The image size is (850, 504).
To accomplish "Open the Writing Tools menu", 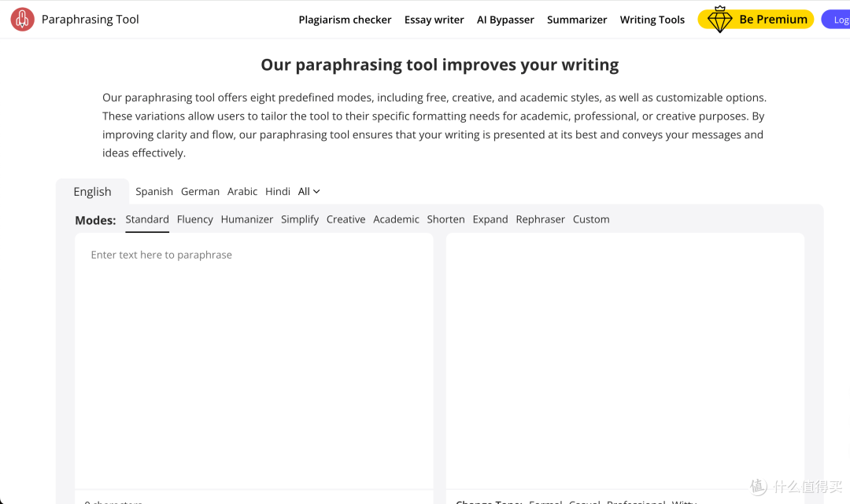I will [x=652, y=20].
